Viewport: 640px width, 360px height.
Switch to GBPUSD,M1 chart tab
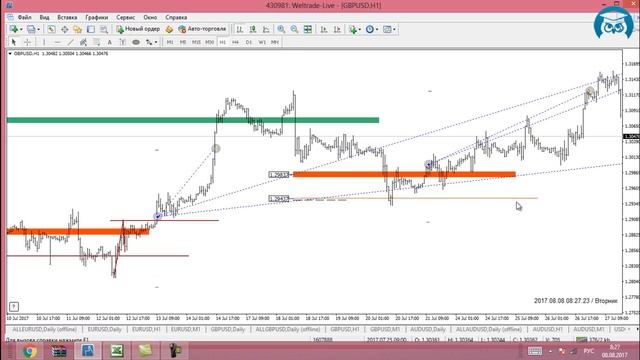[384, 329]
